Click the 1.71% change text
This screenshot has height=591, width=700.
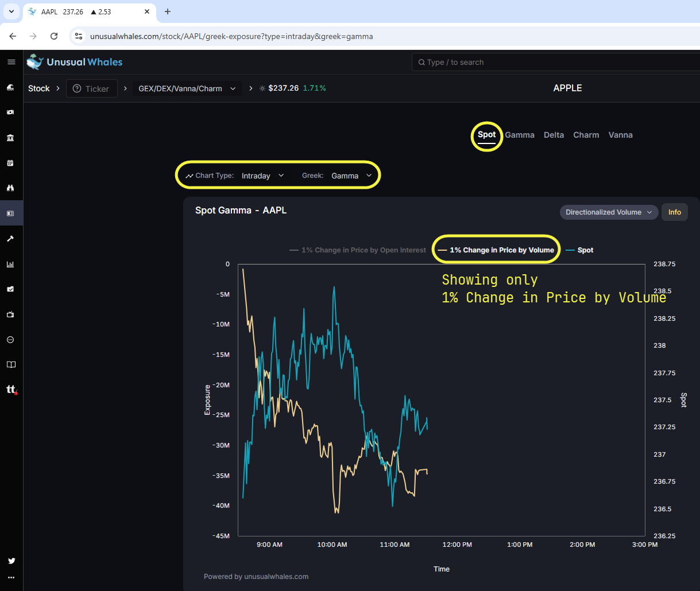click(314, 88)
